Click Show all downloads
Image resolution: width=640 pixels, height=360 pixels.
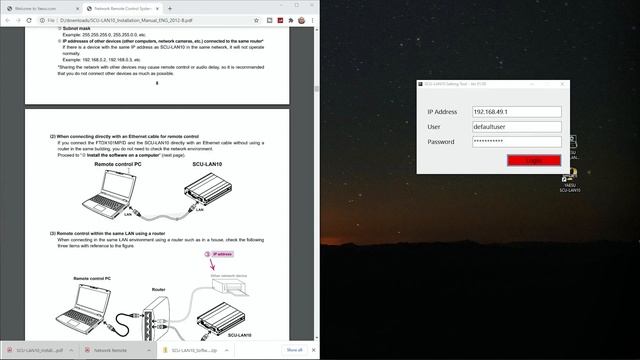294,350
